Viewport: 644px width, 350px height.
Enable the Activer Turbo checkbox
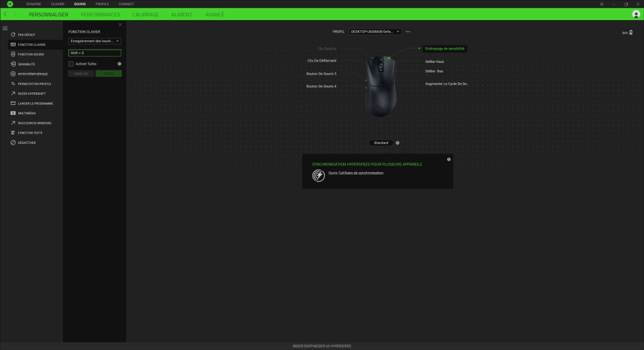click(x=71, y=64)
